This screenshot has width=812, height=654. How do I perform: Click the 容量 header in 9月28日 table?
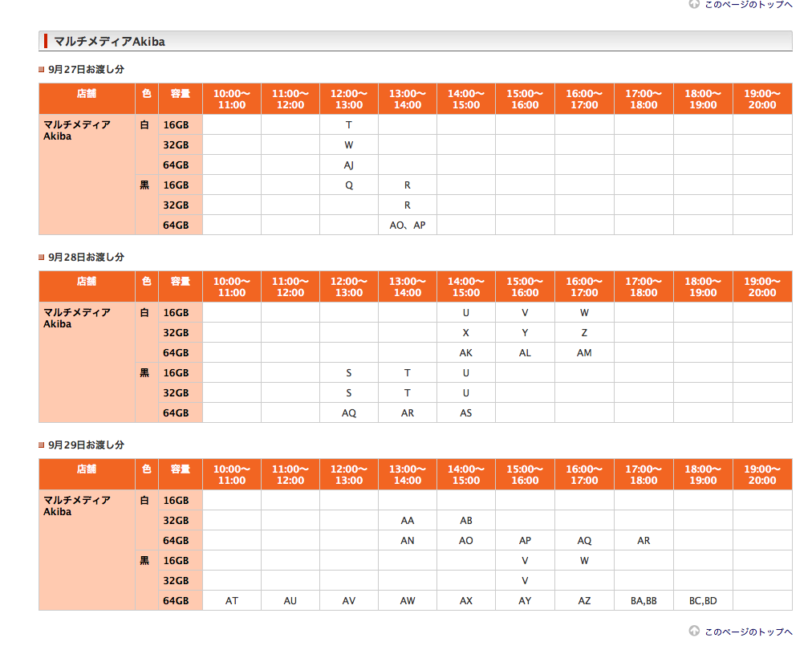coord(181,286)
